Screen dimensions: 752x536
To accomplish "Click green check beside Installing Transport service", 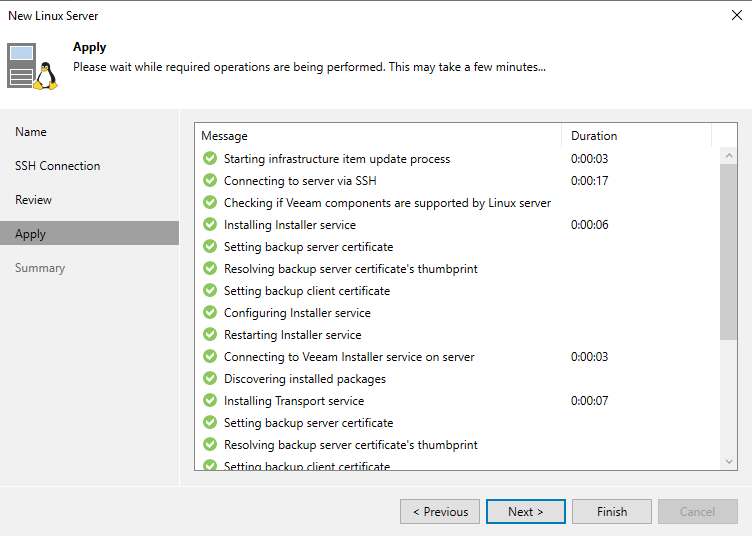I will coord(210,401).
